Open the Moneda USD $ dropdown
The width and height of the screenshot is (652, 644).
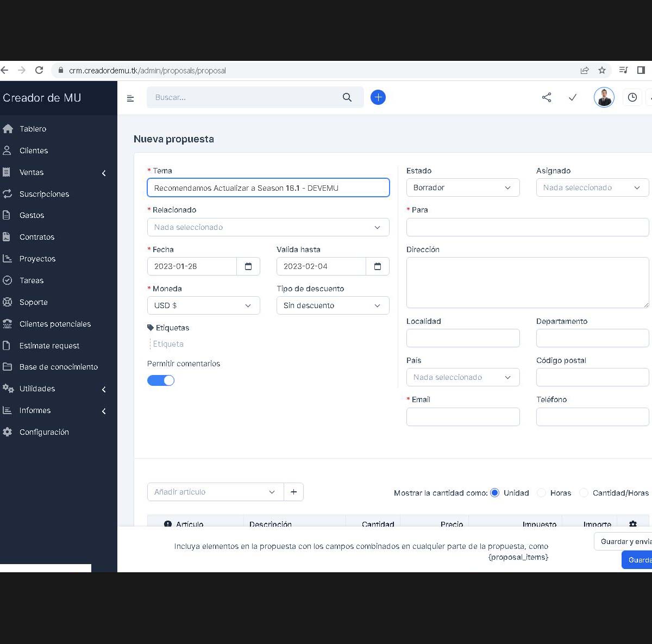click(x=204, y=305)
